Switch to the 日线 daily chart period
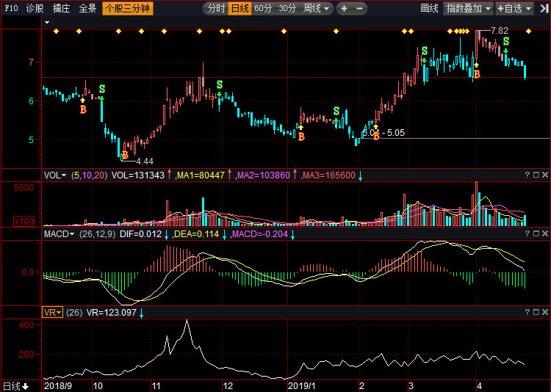 [240, 8]
